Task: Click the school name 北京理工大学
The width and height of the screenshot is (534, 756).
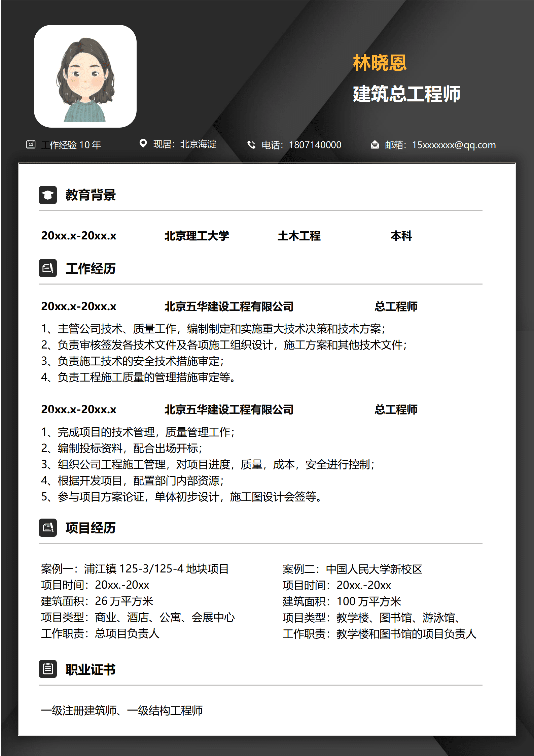Action: (x=197, y=236)
